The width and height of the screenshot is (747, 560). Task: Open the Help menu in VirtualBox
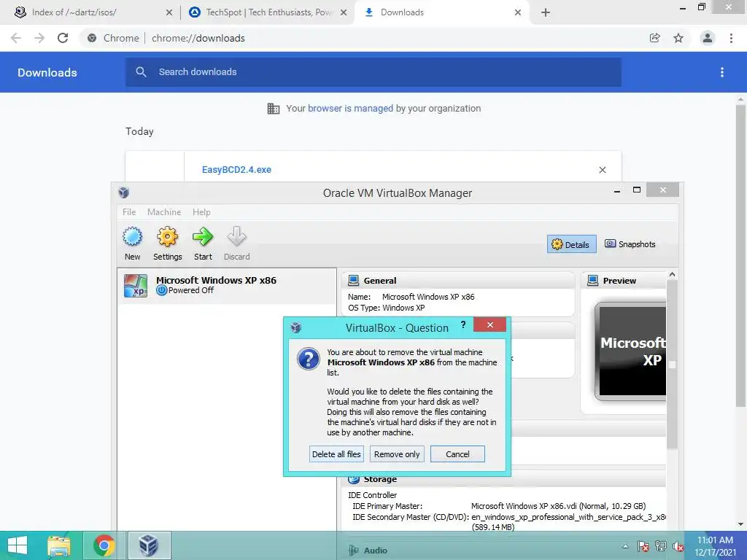(x=201, y=212)
